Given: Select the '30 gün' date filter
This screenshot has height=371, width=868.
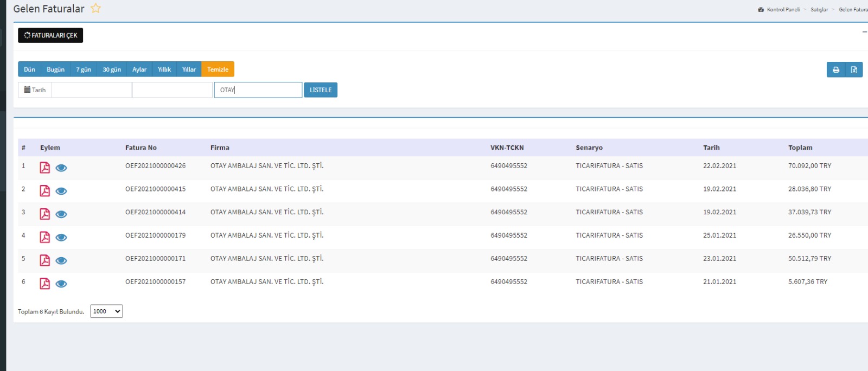Looking at the screenshot, I should click(x=112, y=69).
